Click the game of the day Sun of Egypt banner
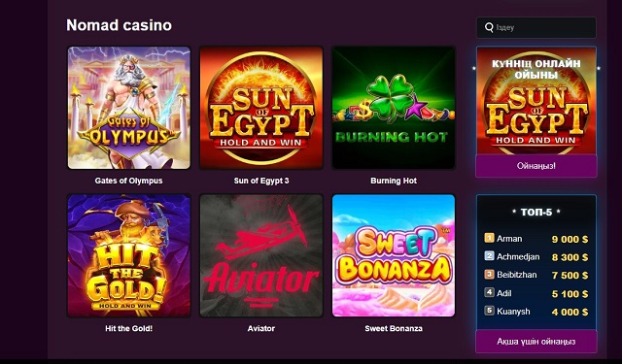Screen dimensions: 622x364 536,101
